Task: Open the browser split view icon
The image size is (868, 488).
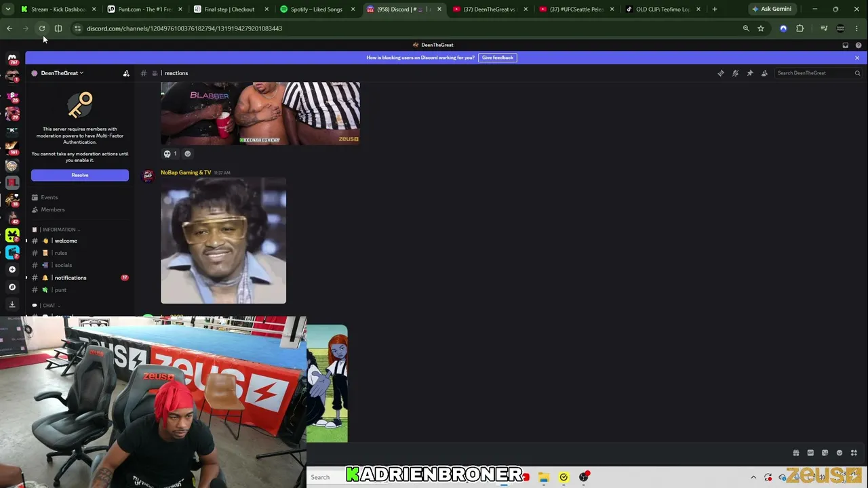Action: click(58, 28)
